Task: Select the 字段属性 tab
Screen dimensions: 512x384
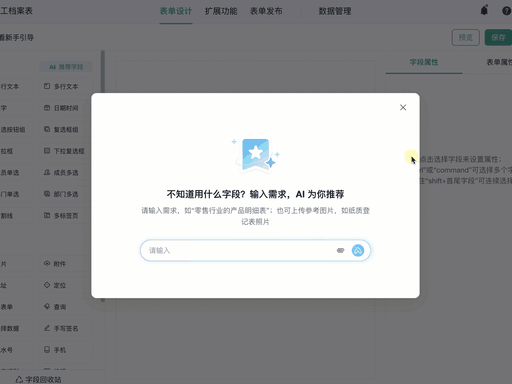Action: click(424, 62)
